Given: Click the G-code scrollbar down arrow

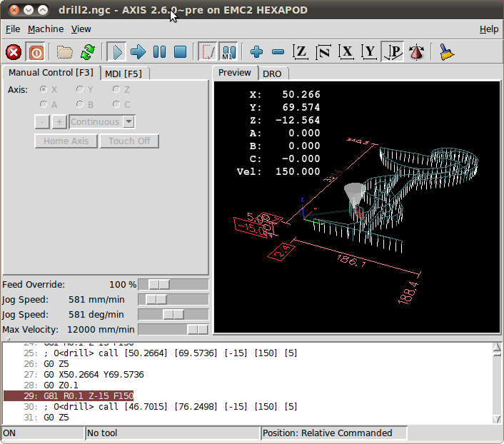Looking at the screenshot, I should [x=497, y=419].
